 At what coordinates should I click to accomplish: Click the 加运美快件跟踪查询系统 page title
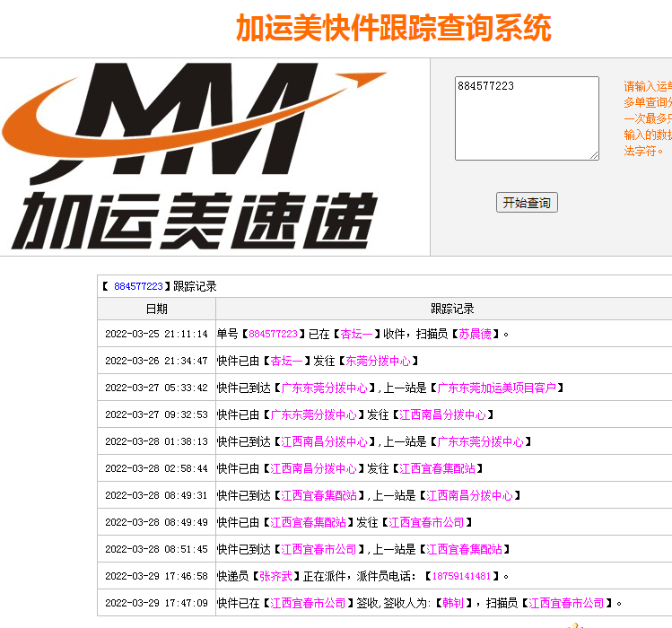(x=394, y=28)
